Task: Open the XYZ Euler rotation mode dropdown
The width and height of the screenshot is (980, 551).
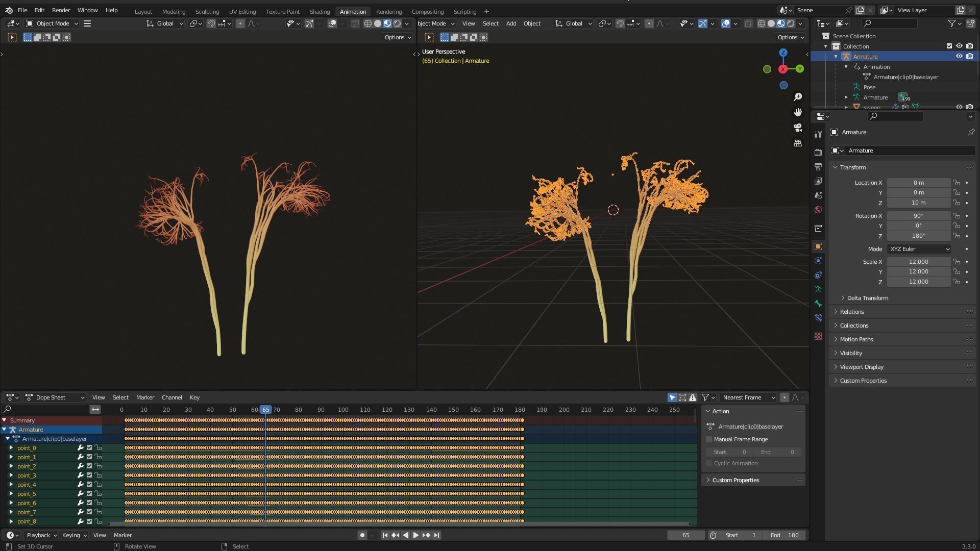Action: [x=919, y=249]
